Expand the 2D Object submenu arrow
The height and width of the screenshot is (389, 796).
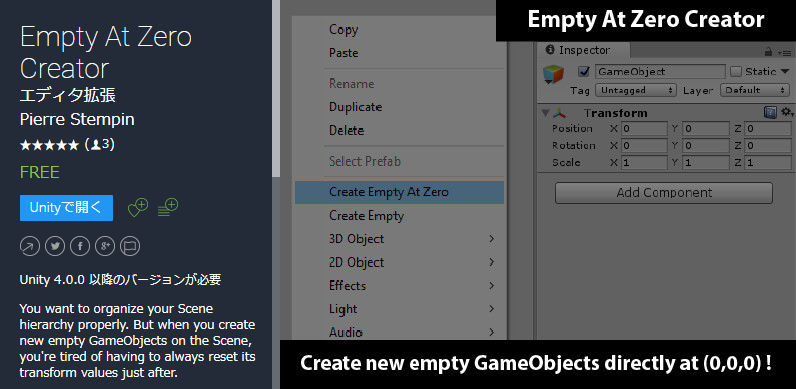(x=491, y=262)
